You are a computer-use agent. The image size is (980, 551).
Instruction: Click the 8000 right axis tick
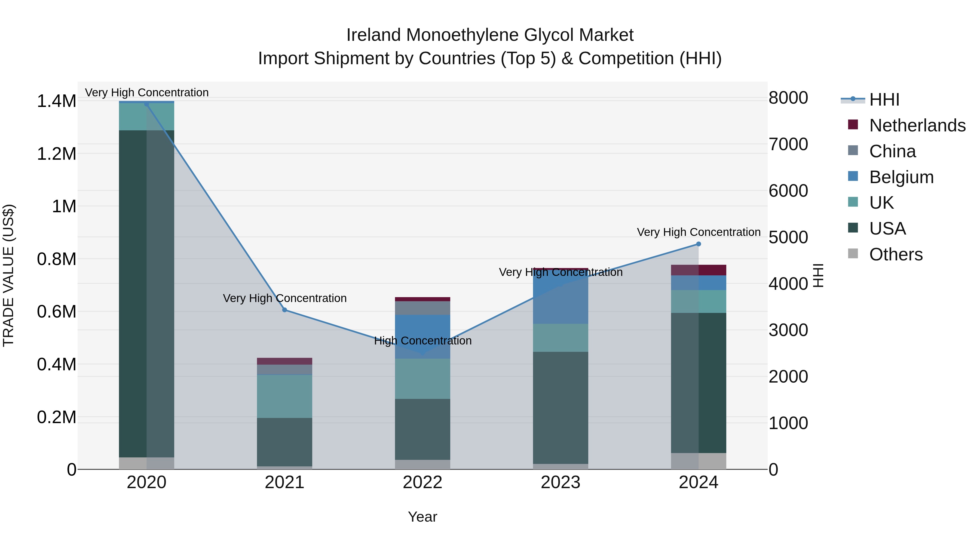[788, 98]
